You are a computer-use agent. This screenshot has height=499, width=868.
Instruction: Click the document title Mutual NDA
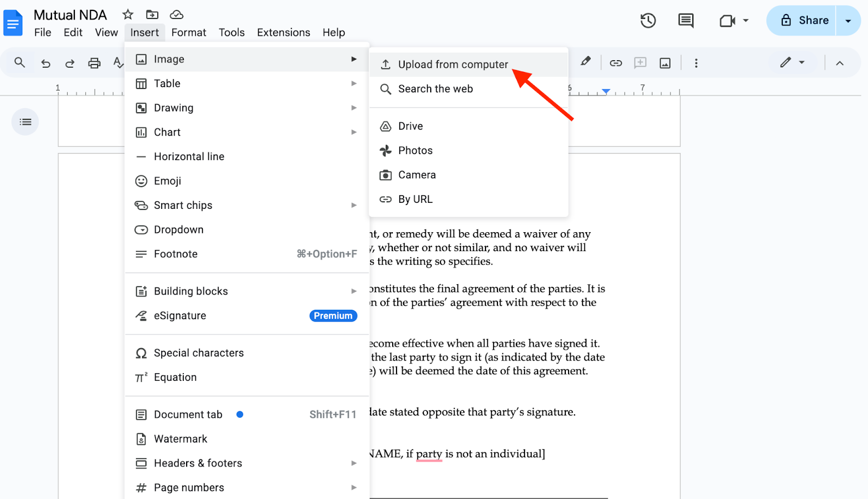[70, 15]
